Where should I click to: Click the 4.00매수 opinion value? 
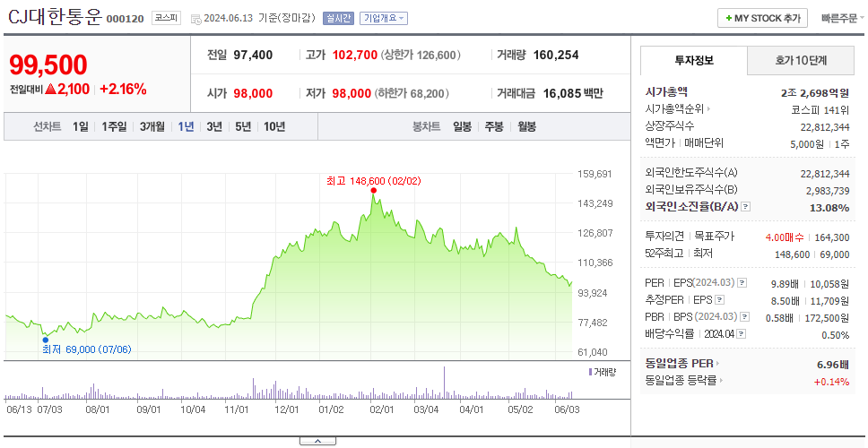click(785, 237)
